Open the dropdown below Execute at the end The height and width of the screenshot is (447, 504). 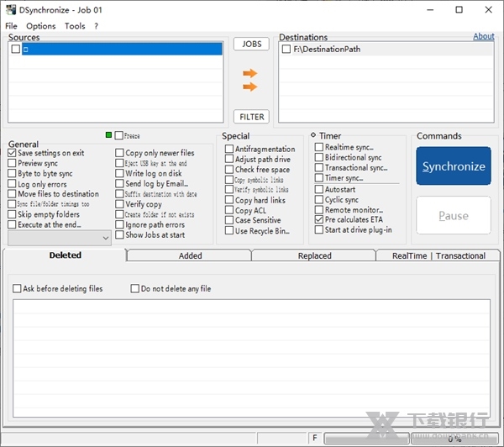(x=105, y=239)
